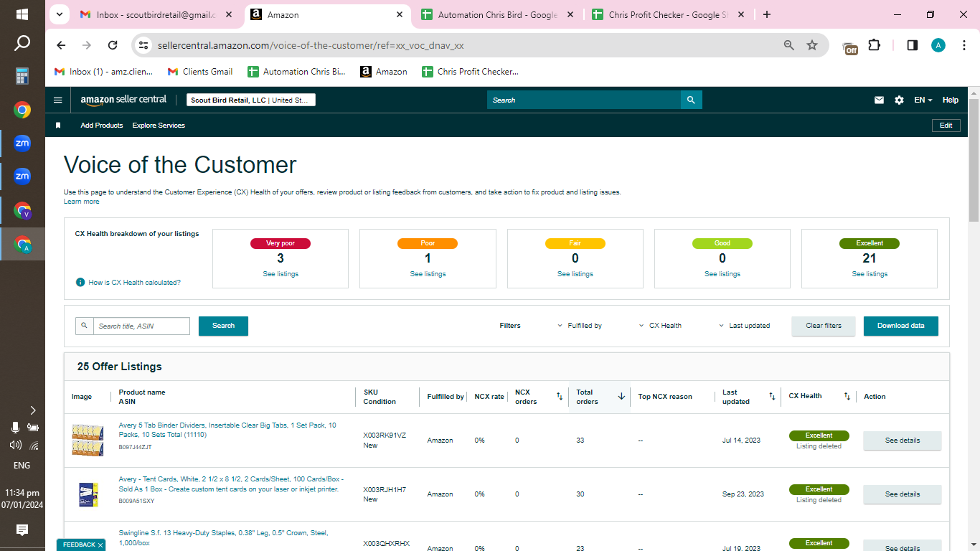
Task: Open the Avery 5 Tab Binder Dividers product link
Action: click(x=227, y=430)
